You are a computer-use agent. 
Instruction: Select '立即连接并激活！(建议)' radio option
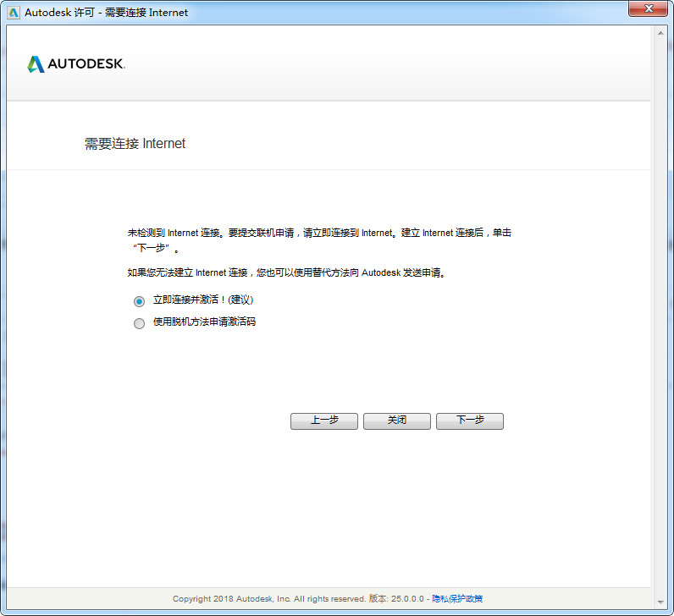[139, 301]
